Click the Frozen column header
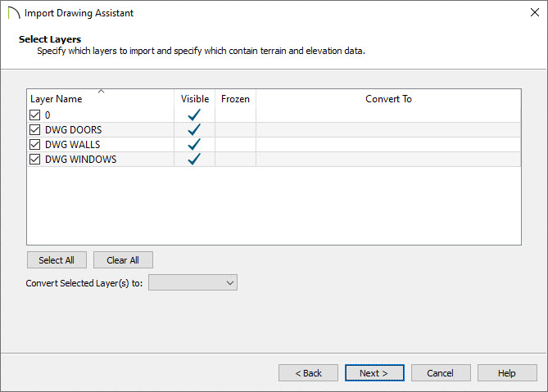 (236, 99)
